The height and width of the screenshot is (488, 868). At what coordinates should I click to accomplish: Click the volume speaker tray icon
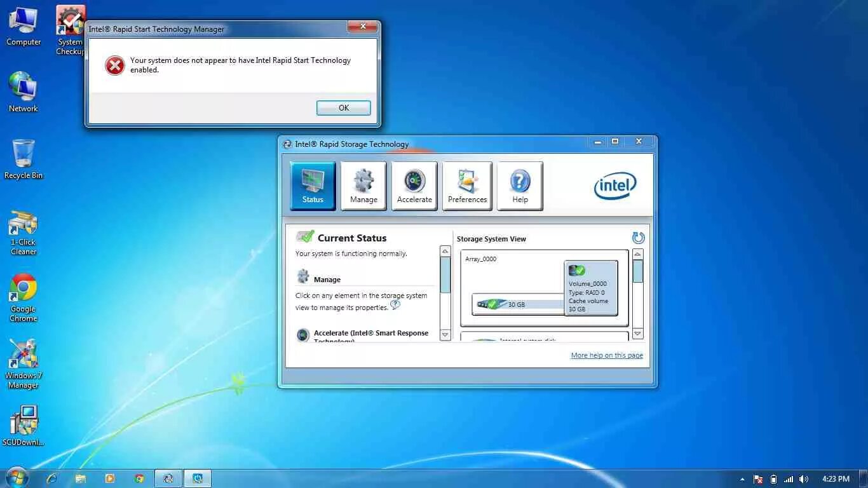[804, 479]
